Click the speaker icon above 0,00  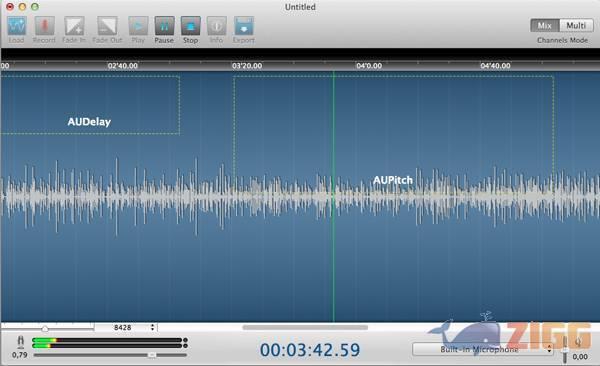(x=578, y=342)
